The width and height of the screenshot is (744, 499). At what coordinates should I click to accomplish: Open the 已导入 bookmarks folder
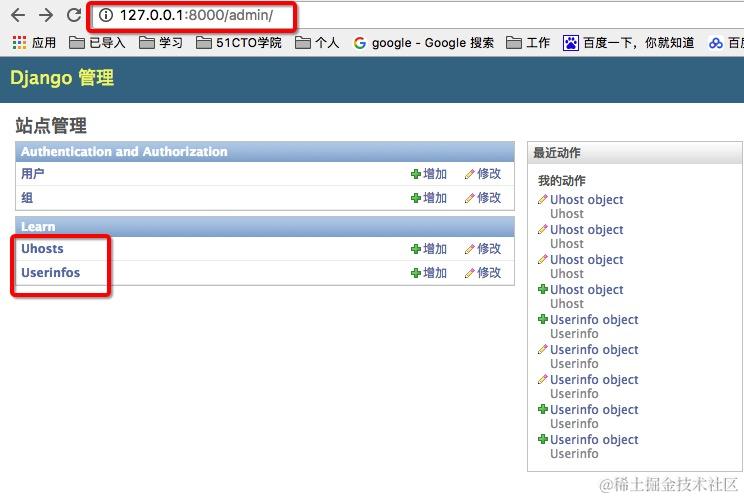tap(97, 43)
